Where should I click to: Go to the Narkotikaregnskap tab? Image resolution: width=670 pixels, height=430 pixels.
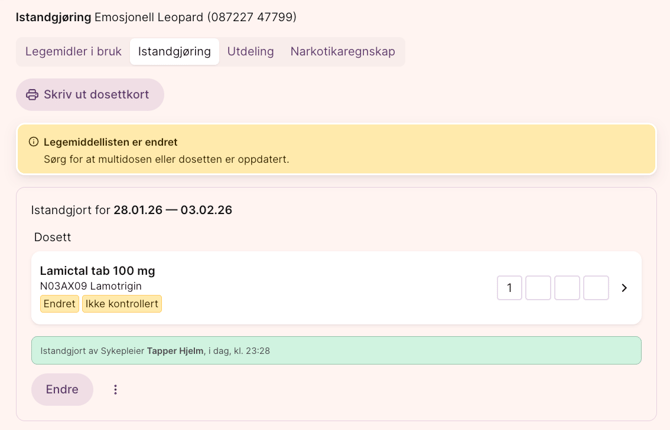coord(342,52)
